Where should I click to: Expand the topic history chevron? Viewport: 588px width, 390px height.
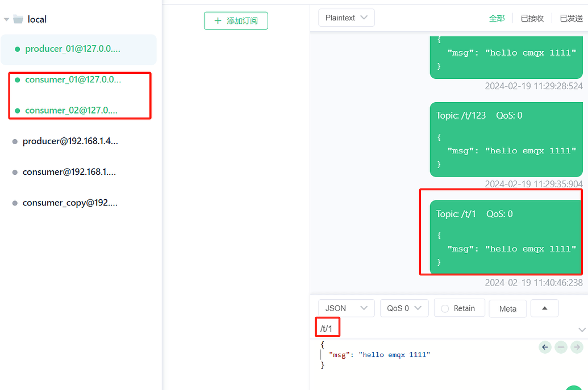pyautogui.click(x=581, y=330)
